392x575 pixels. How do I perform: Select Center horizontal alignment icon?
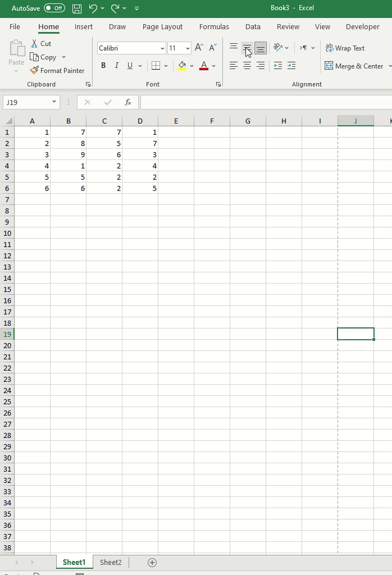pos(247,65)
